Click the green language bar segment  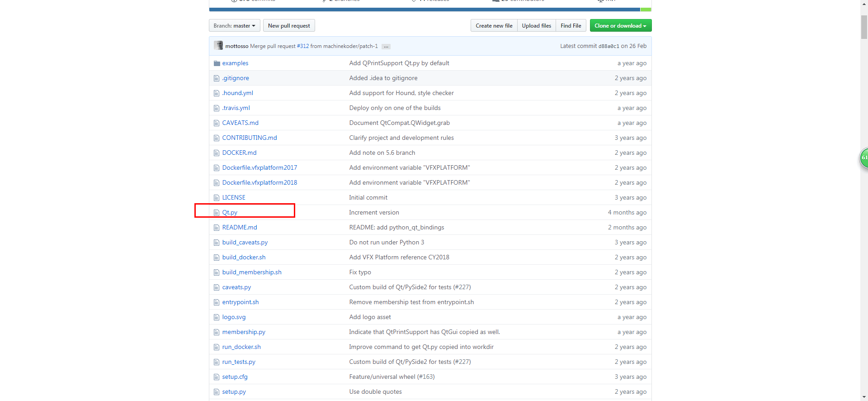[x=646, y=10]
